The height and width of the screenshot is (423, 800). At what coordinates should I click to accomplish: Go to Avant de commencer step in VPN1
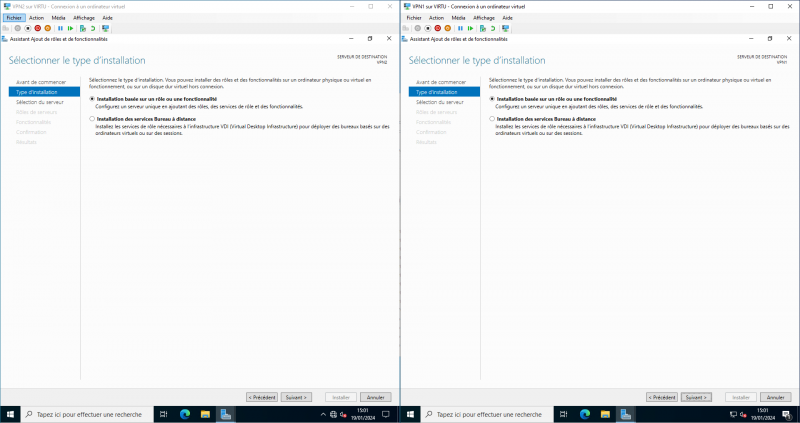[441, 82]
